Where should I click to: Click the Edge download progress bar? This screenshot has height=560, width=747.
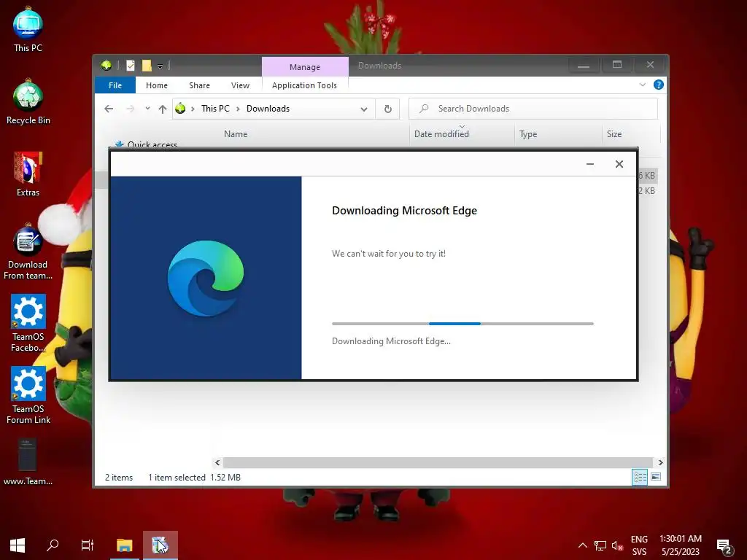(x=462, y=324)
